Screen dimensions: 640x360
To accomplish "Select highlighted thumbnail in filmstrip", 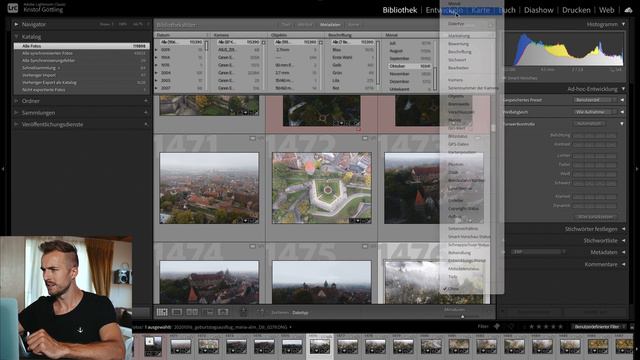I will point(320,347).
